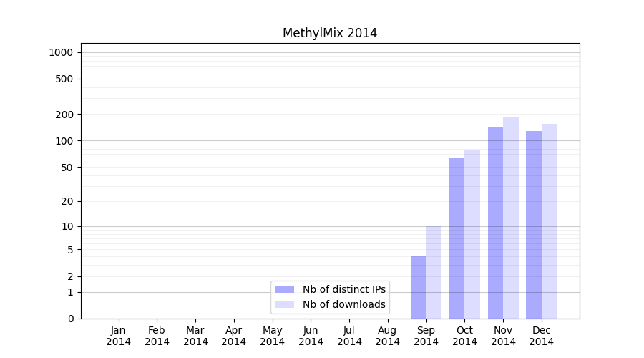Select the Aug 2014 x-axis label
Image resolution: width=644 pixels, height=358 pixels.
pos(388,336)
